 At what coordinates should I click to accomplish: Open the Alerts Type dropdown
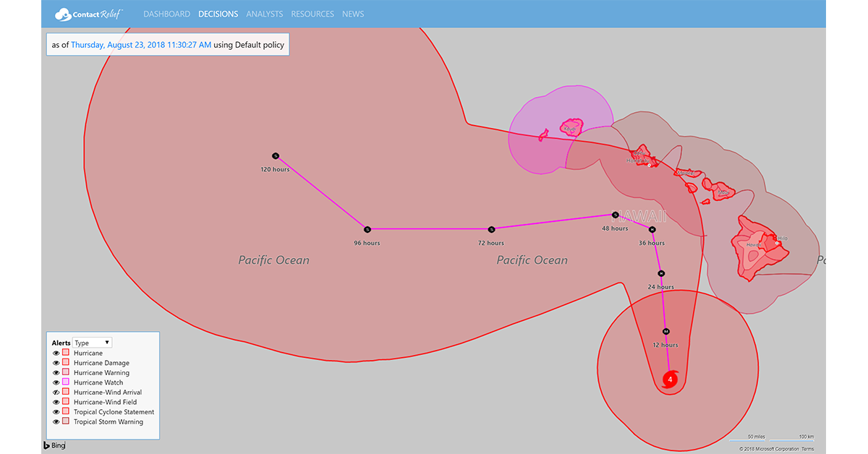click(x=92, y=343)
